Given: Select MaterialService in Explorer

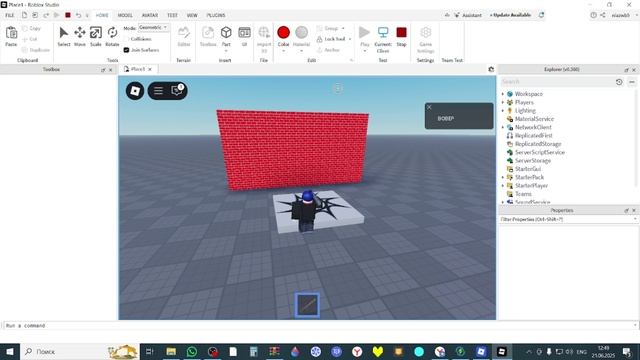Looking at the screenshot, I should click(534, 119).
